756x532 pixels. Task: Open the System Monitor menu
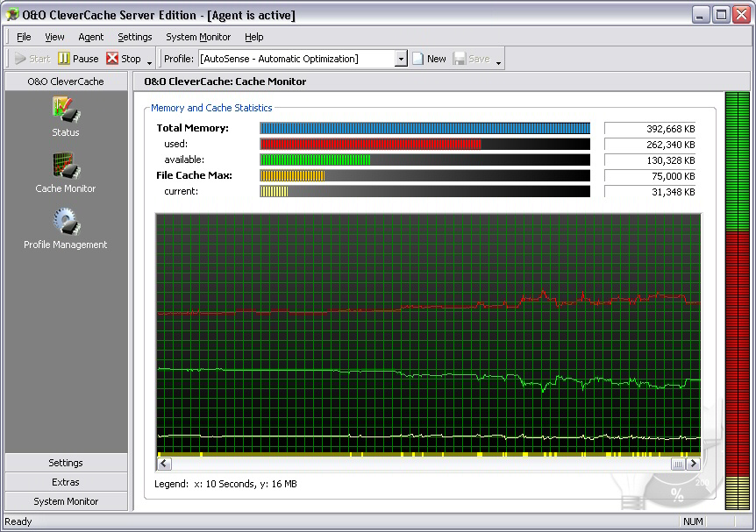pos(198,37)
